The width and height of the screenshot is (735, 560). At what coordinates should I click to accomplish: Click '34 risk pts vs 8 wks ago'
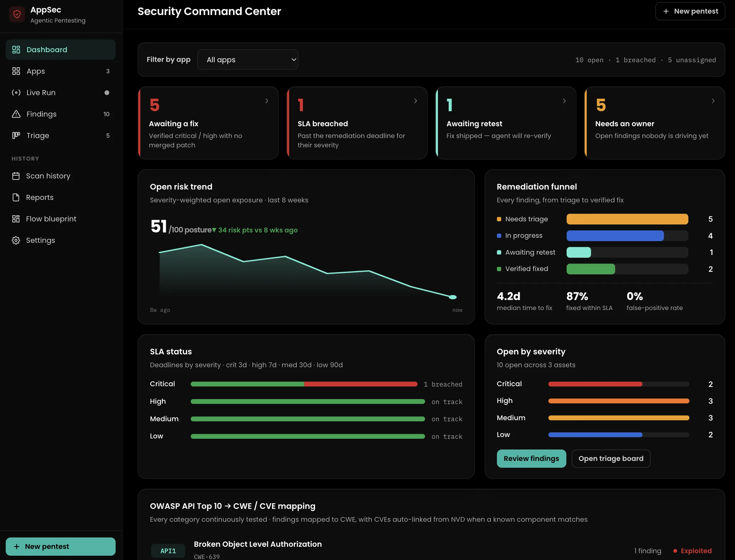pyautogui.click(x=258, y=230)
